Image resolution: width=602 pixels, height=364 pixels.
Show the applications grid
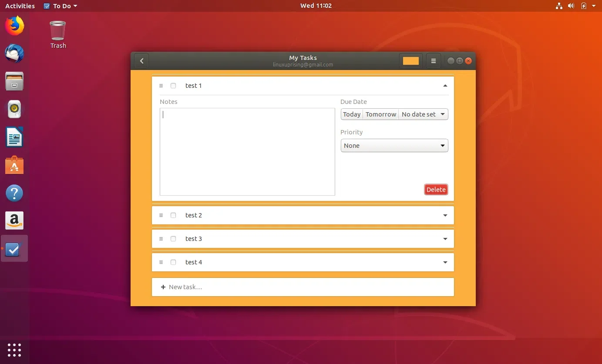click(14, 350)
